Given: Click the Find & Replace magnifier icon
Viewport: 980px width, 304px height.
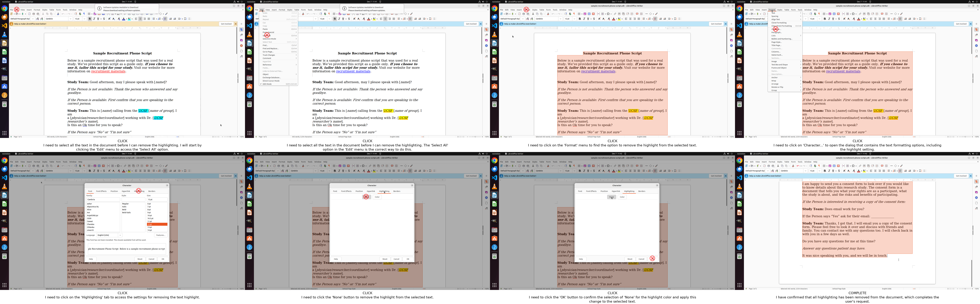Looking at the screenshot, I should (x=76, y=14).
